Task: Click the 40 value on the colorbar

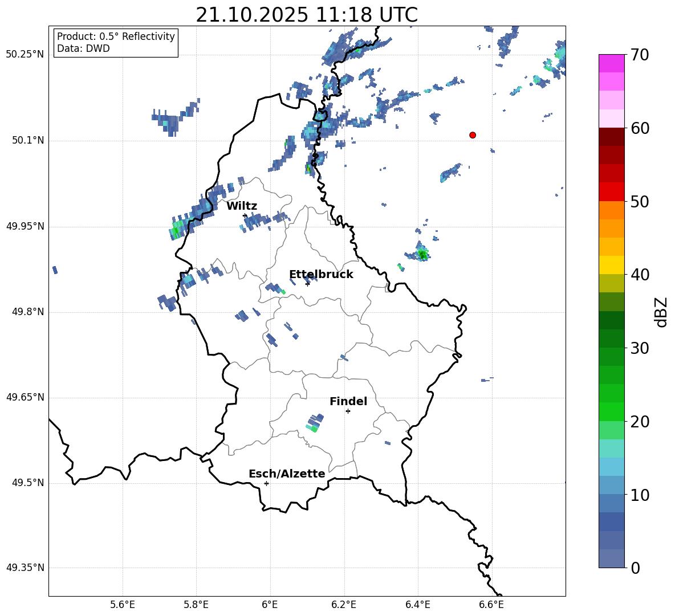Action: (x=640, y=275)
